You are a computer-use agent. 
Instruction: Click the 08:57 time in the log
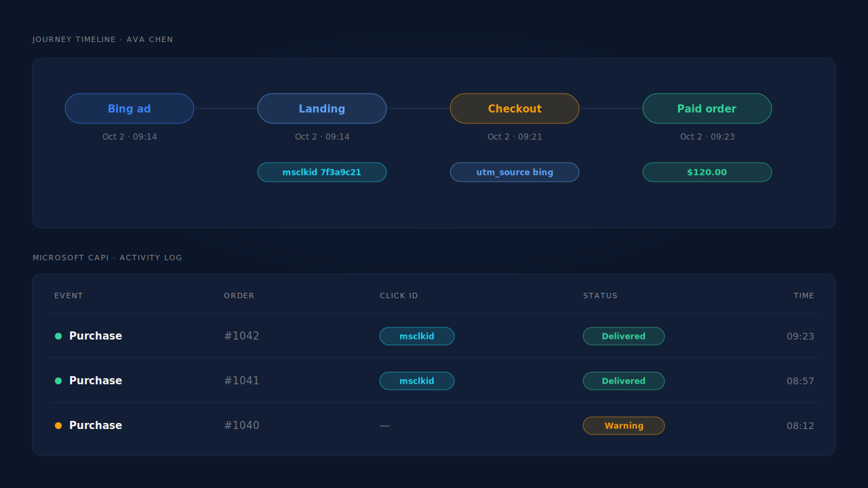800,381
